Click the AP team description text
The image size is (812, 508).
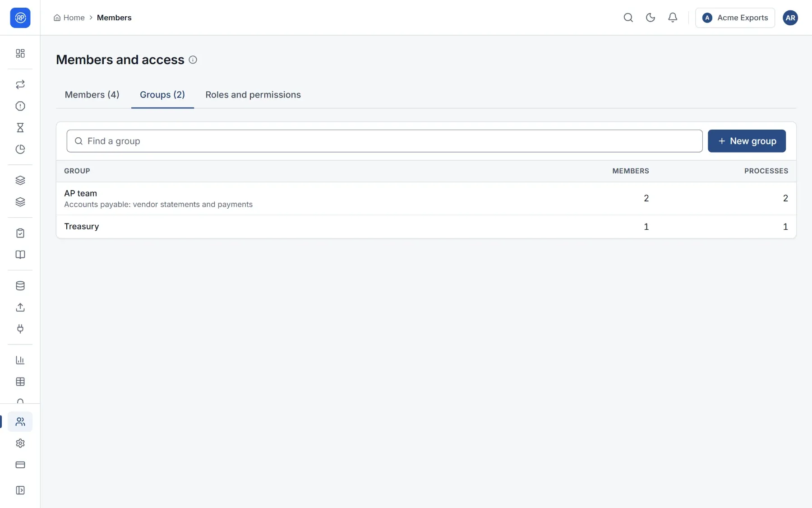pyautogui.click(x=158, y=205)
